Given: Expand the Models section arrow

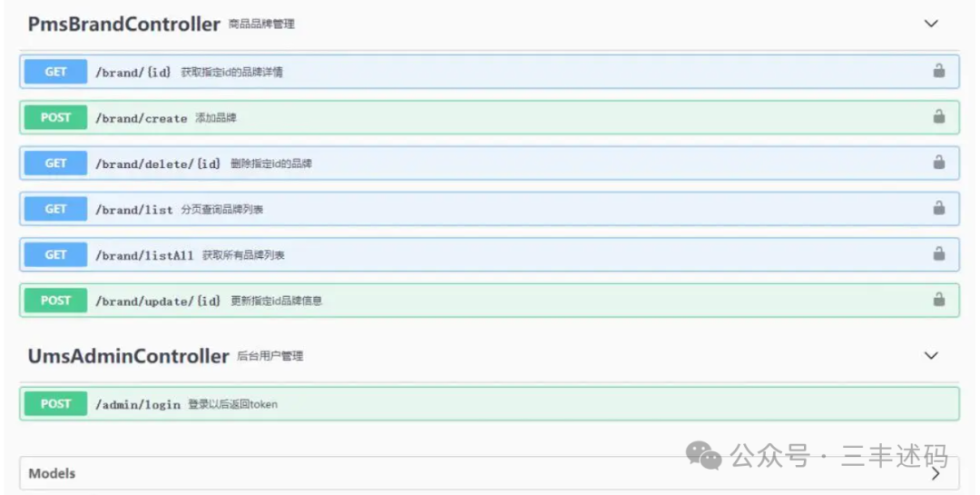Looking at the screenshot, I should 936,474.
